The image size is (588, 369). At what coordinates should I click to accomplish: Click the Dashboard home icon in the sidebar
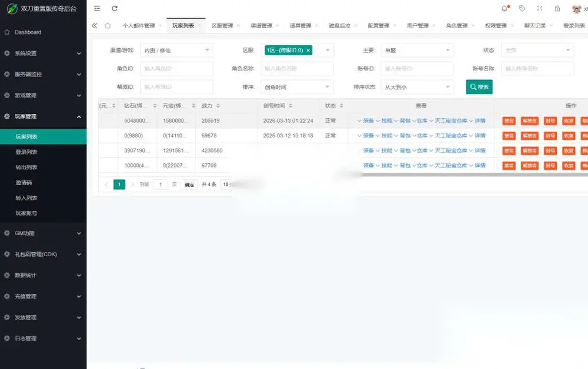[x=6, y=32]
